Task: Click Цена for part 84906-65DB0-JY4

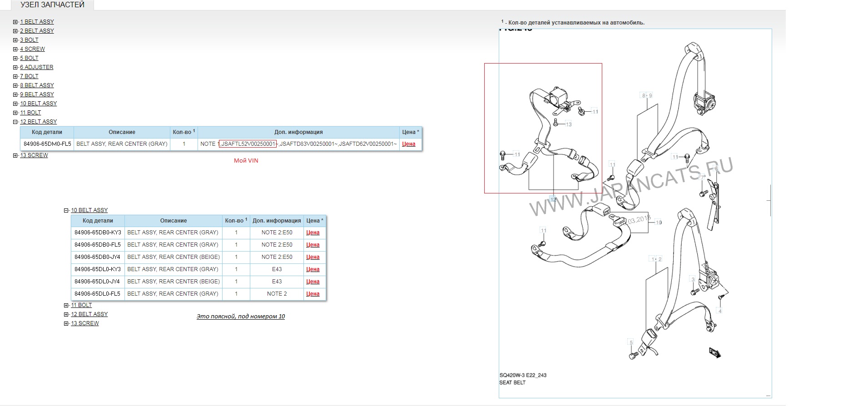Action: pos(313,257)
